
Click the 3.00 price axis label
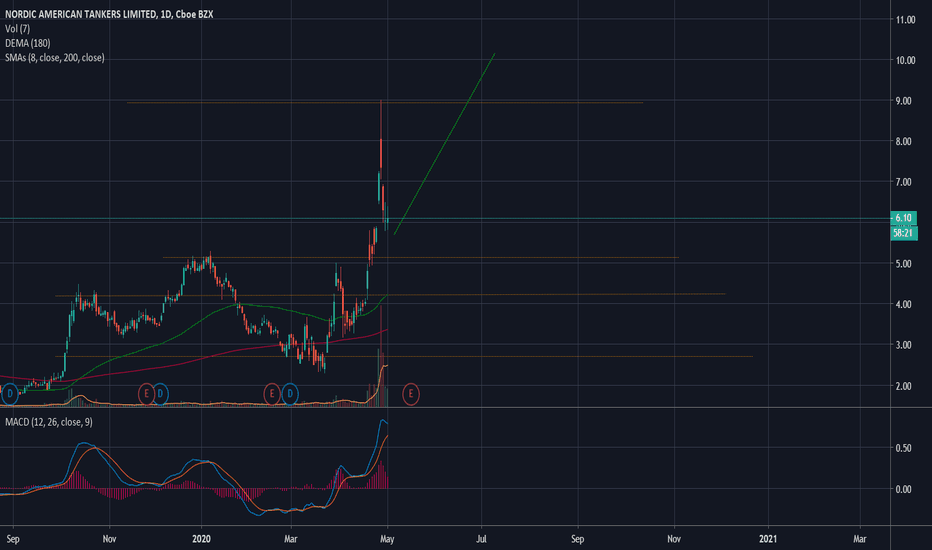[903, 345]
